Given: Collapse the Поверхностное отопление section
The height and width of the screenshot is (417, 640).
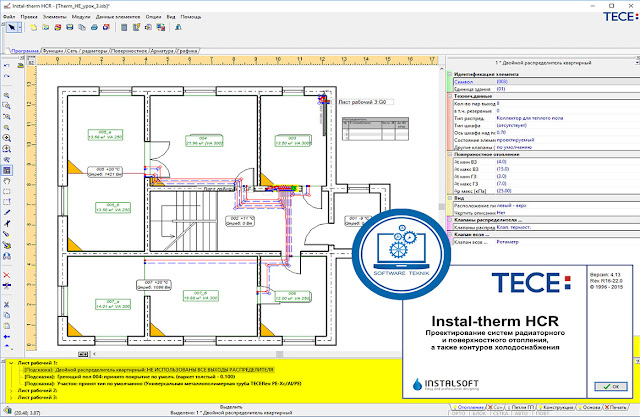Looking at the screenshot, I should tap(449, 155).
